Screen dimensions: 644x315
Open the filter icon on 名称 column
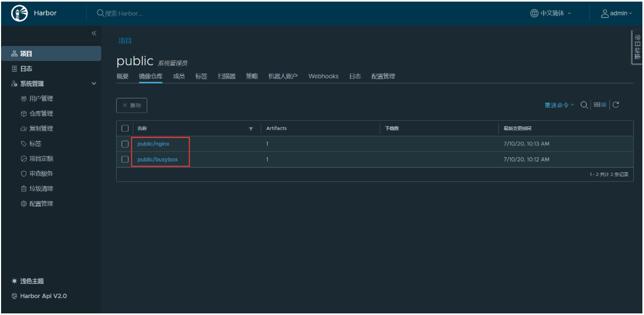pyautogui.click(x=251, y=129)
